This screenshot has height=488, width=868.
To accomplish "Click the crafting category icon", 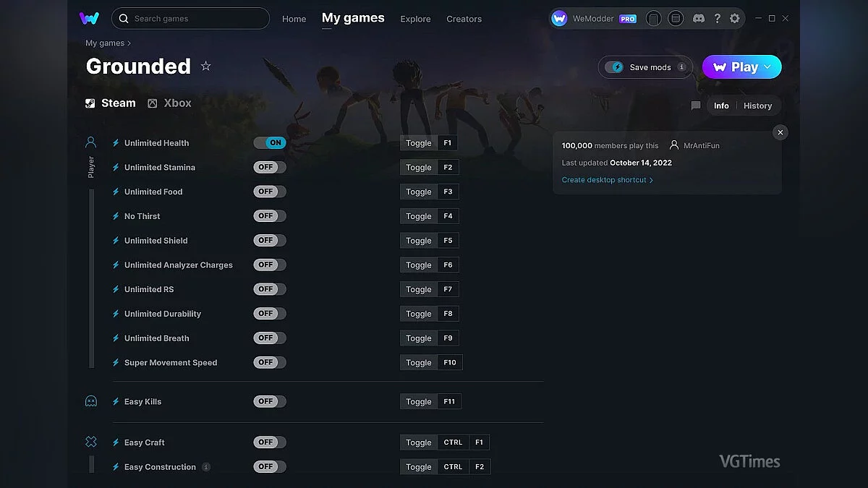I will tap(90, 442).
